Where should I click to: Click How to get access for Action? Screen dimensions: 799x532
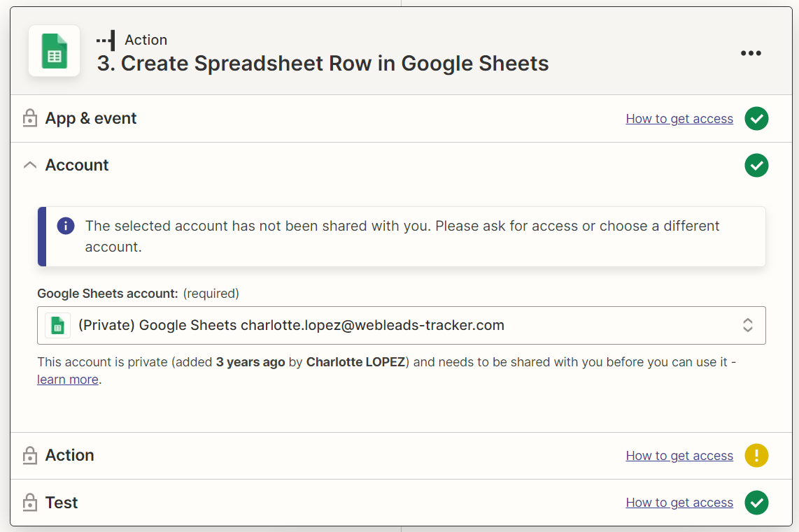coord(679,456)
